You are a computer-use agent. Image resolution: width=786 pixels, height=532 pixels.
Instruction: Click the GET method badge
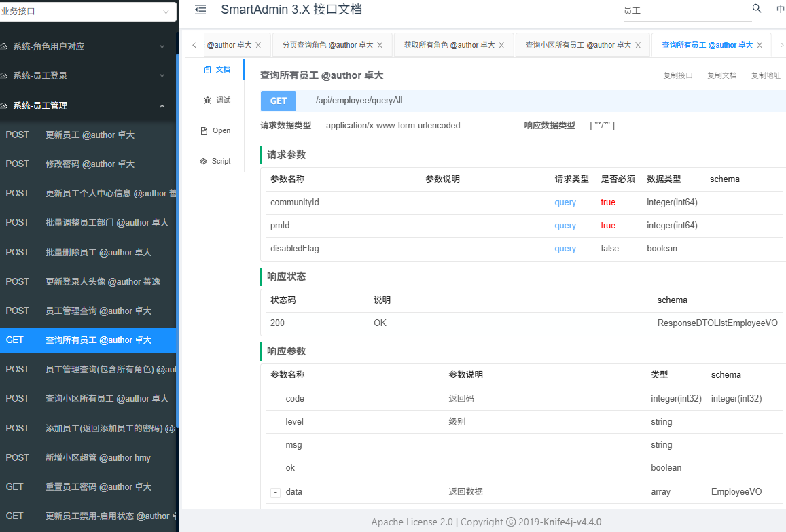point(279,101)
